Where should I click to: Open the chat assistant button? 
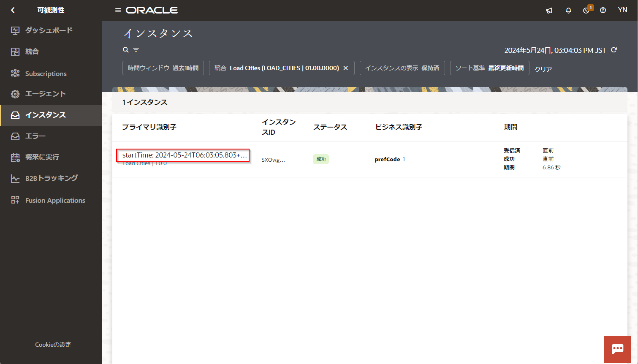point(617,349)
